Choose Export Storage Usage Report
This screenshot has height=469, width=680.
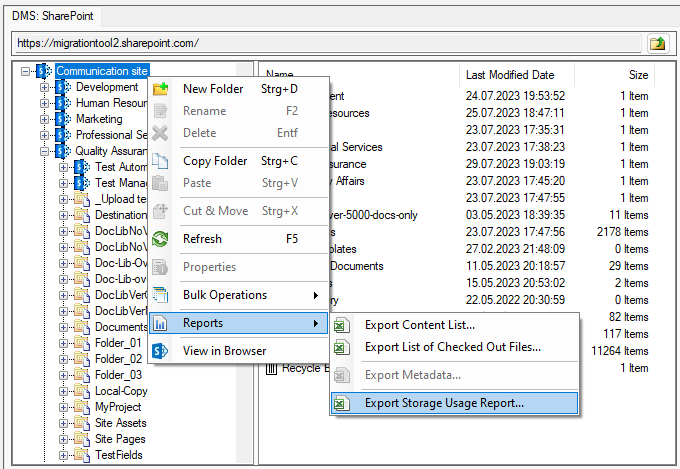454,403
